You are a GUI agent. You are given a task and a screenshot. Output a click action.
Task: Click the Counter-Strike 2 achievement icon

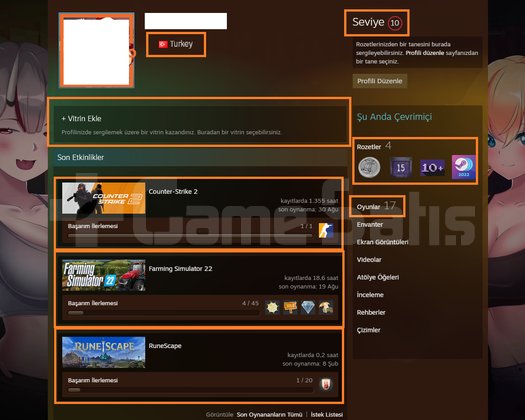(x=326, y=230)
